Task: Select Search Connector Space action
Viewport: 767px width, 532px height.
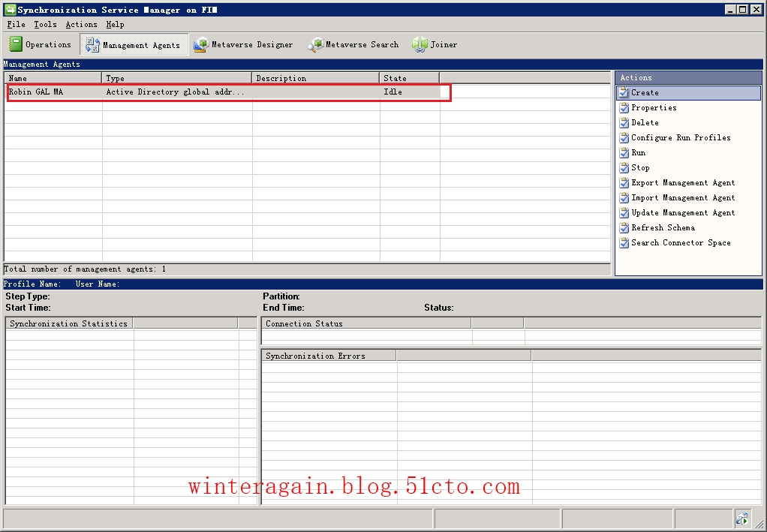Action: click(681, 243)
